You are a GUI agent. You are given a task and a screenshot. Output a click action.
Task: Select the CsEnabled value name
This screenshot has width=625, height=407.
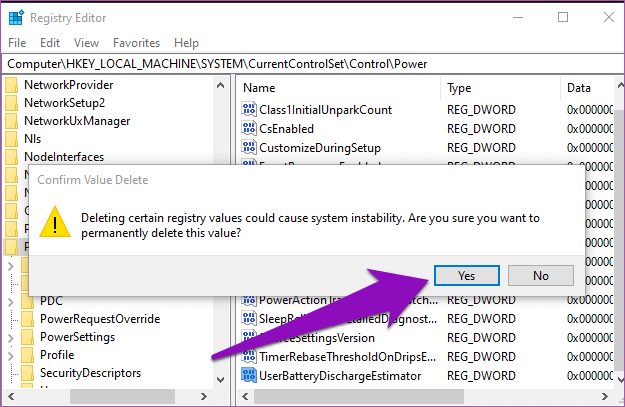[x=286, y=129]
